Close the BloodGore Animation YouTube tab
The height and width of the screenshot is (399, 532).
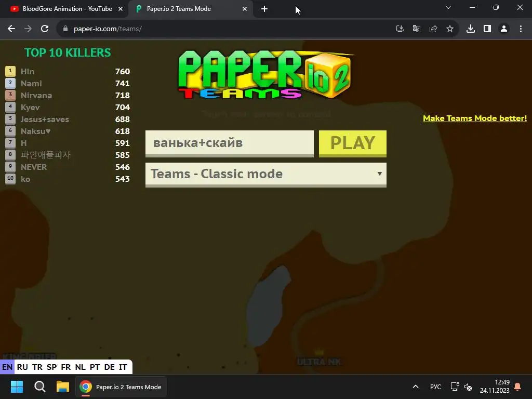click(121, 9)
